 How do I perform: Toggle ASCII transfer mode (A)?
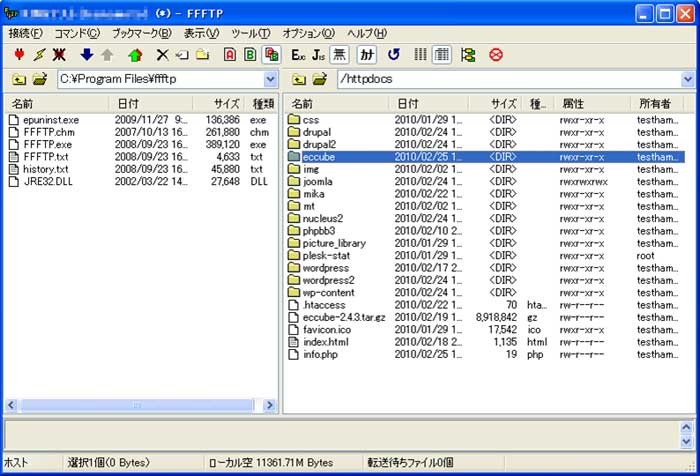[230, 54]
